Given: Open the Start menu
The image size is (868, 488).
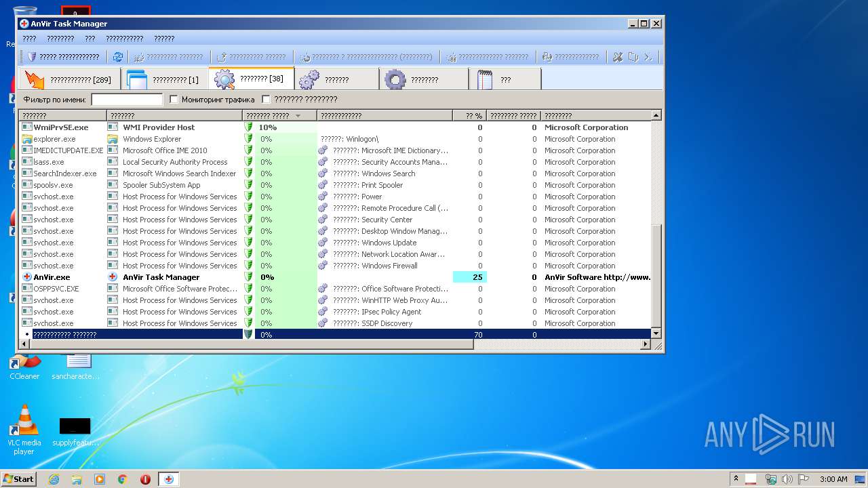Looking at the screenshot, I should point(19,479).
